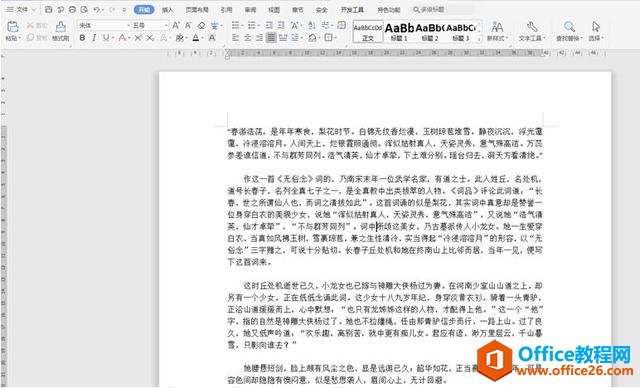Open the 特色功能 tab
Viewport: 640px width, 388px height.
389,9
